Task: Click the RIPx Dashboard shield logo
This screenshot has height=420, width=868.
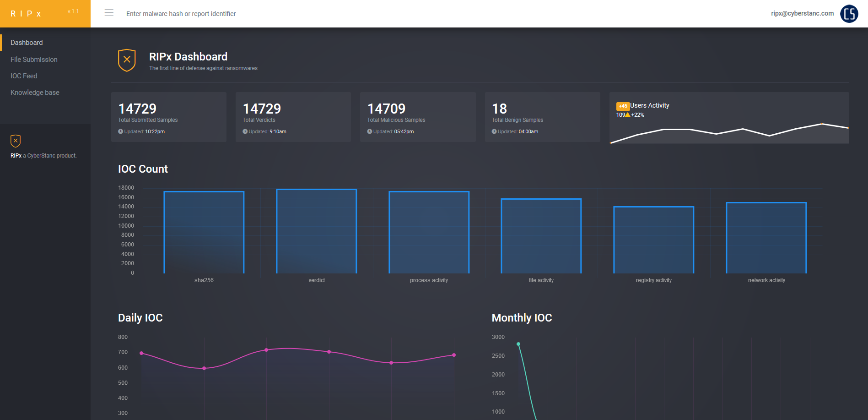Action: [127, 60]
